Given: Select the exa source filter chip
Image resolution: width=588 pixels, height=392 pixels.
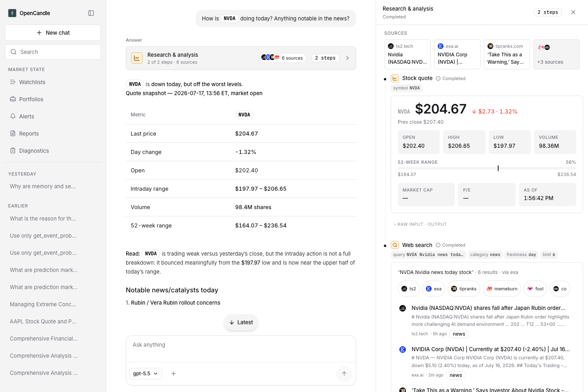Looking at the screenshot, I should coord(434,289).
